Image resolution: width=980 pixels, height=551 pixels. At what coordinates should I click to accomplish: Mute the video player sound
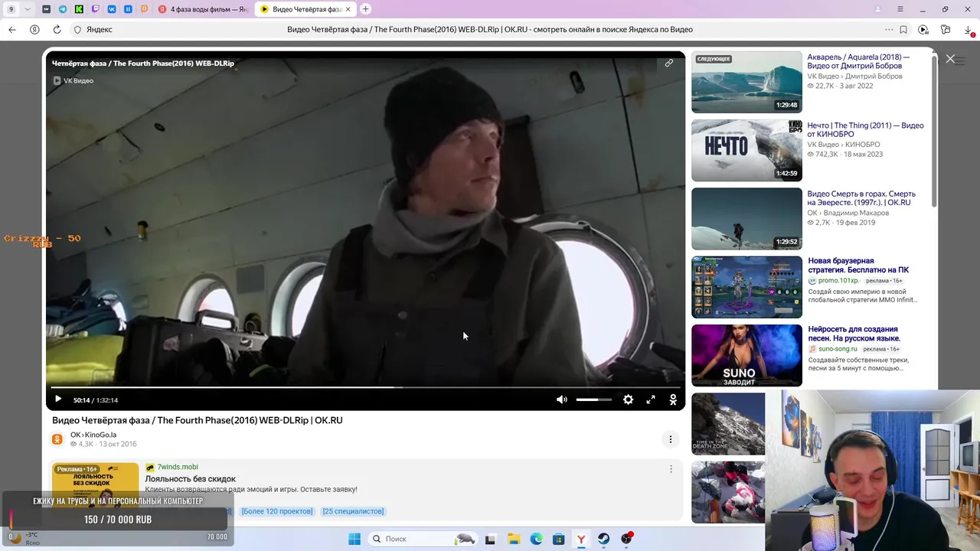click(x=562, y=399)
